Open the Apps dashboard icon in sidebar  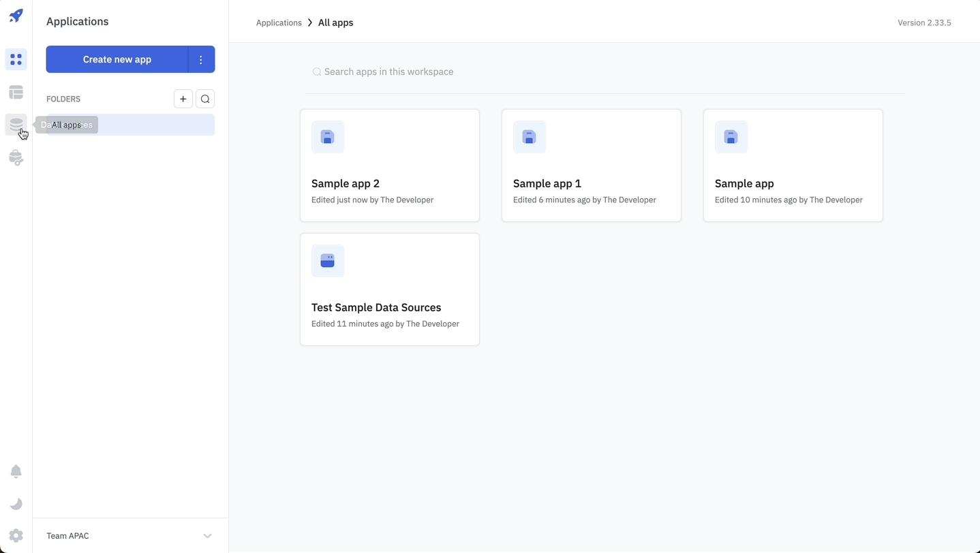tap(16, 60)
